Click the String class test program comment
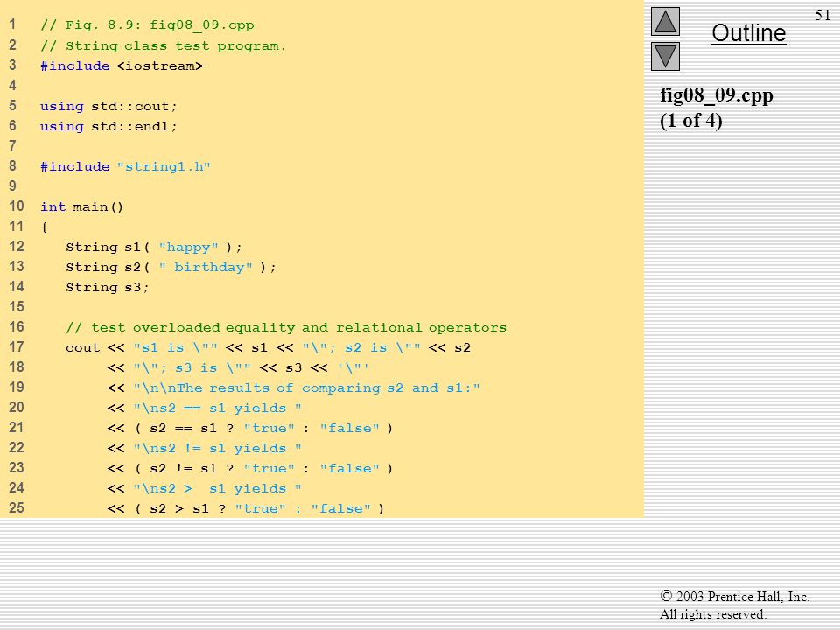Screen dimensions: 840x630 coord(164,45)
